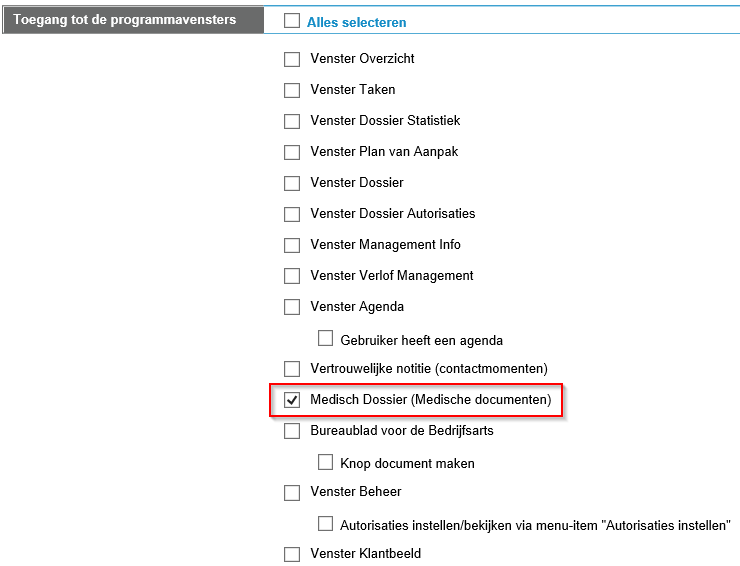Check the Alles selecteren checkbox

[x=292, y=21]
